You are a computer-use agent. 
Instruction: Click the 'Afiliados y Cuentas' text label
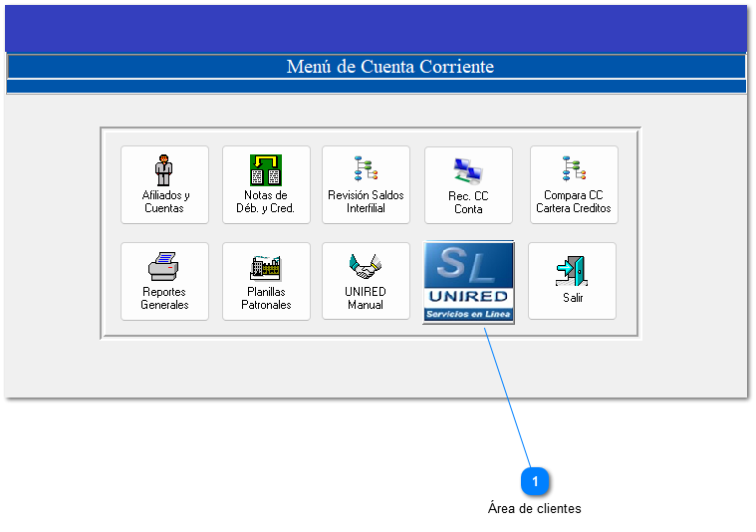tap(165, 202)
